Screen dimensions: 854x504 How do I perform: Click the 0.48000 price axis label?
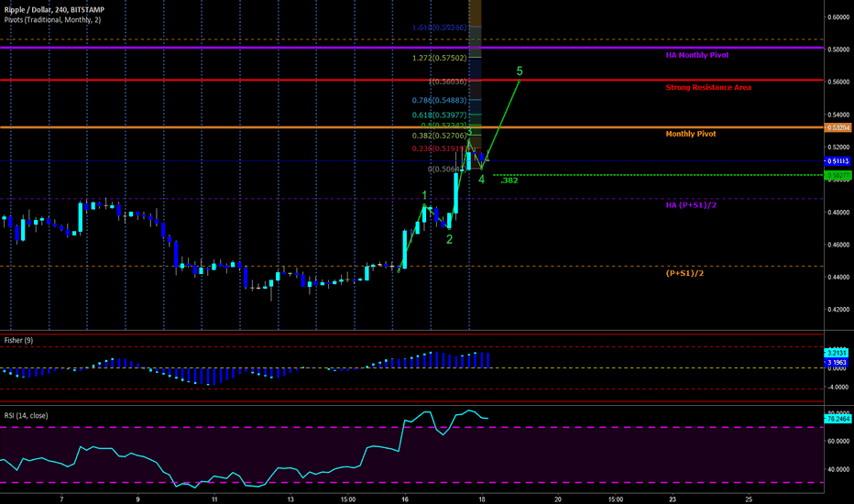[x=838, y=212]
